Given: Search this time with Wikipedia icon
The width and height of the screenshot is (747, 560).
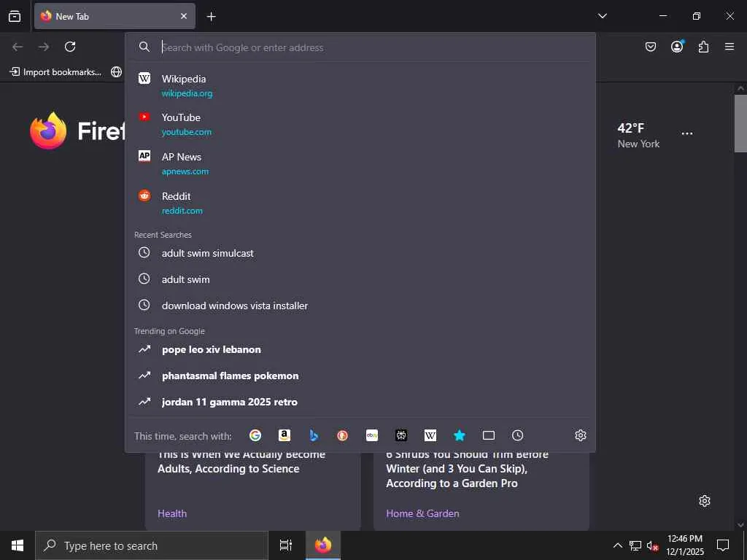Looking at the screenshot, I should pos(430,435).
